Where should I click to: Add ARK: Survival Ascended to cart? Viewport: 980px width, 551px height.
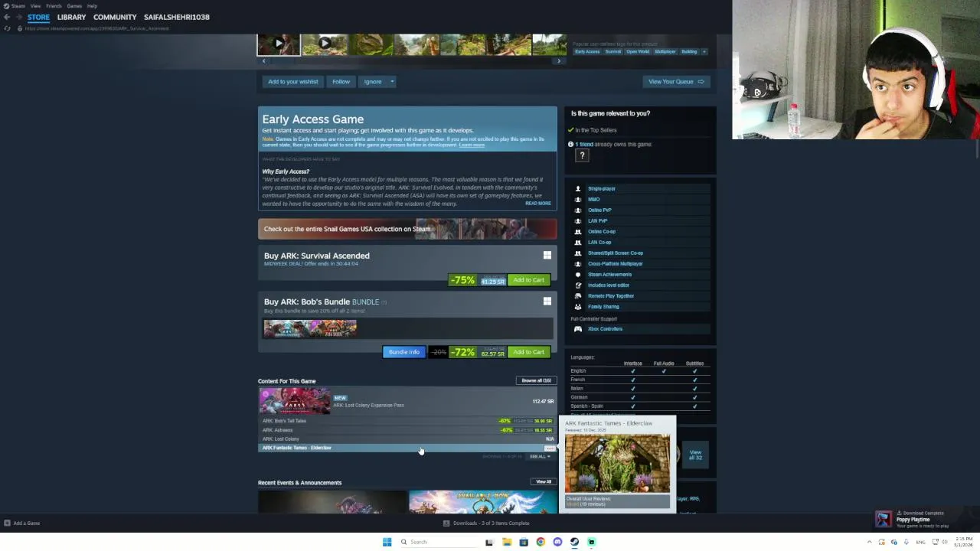click(528, 280)
